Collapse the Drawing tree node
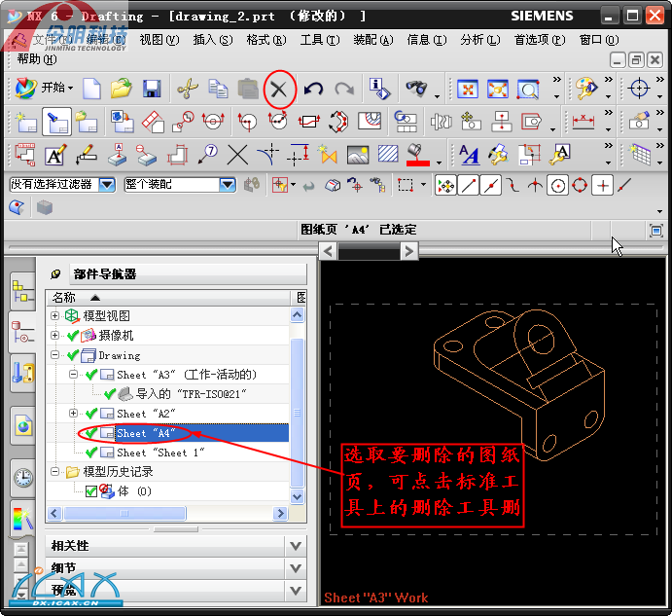This screenshot has height=616, width=672. [x=55, y=355]
